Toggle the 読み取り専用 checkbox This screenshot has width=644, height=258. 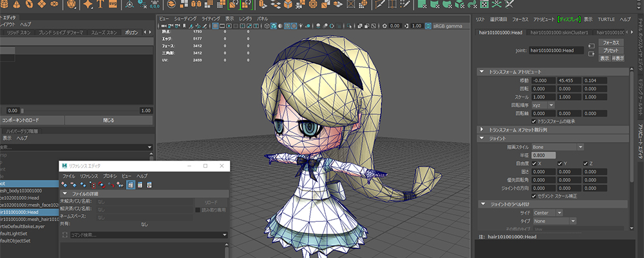198,210
